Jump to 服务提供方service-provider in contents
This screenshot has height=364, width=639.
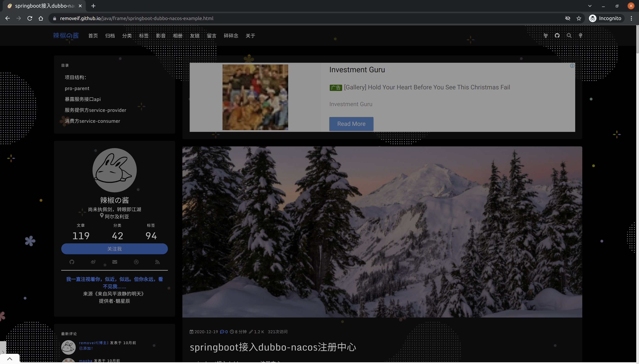point(95,110)
